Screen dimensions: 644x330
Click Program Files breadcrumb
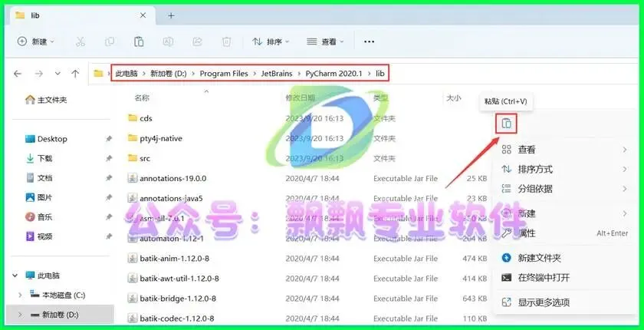tap(224, 74)
